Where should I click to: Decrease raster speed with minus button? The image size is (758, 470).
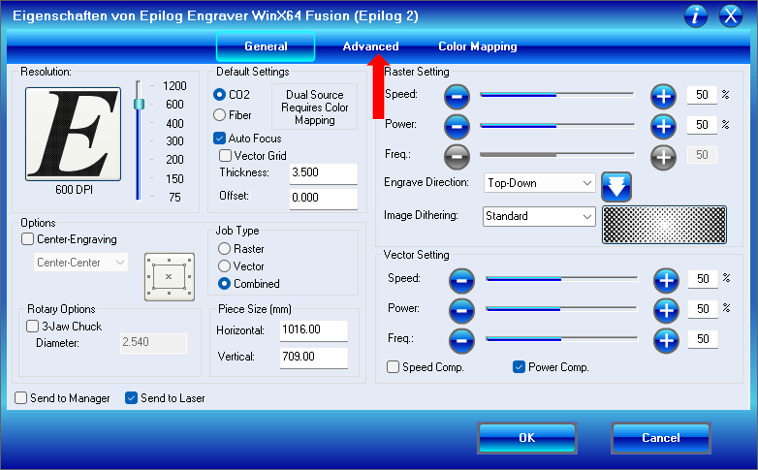[456, 96]
